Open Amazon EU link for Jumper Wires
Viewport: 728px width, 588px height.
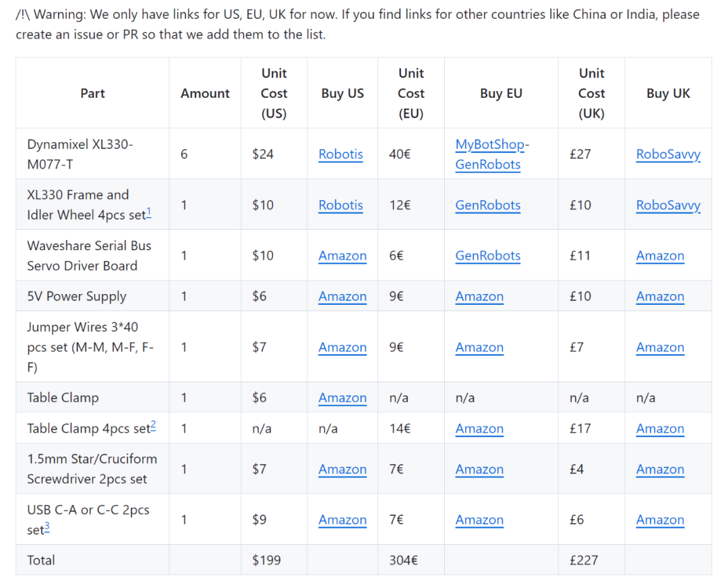pyautogui.click(x=479, y=347)
